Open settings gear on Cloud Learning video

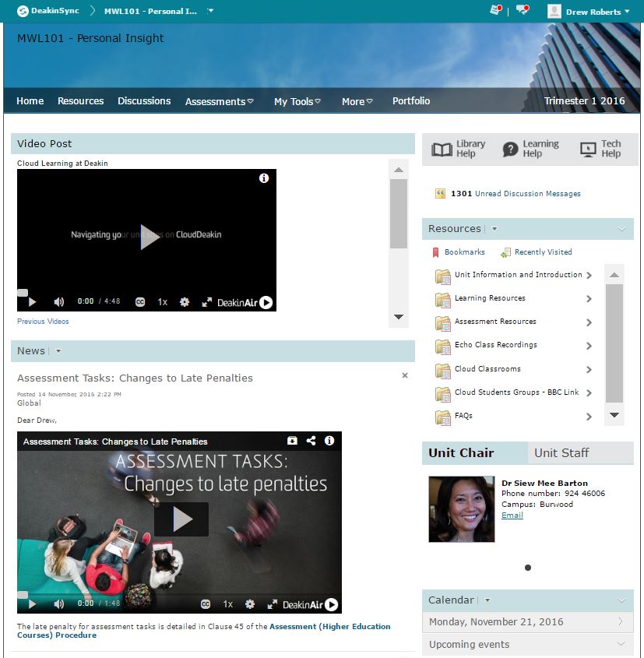coord(185,302)
